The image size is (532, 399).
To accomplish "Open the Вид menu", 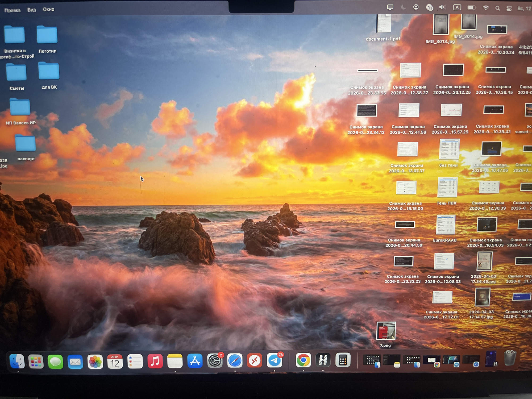I will pos(32,10).
